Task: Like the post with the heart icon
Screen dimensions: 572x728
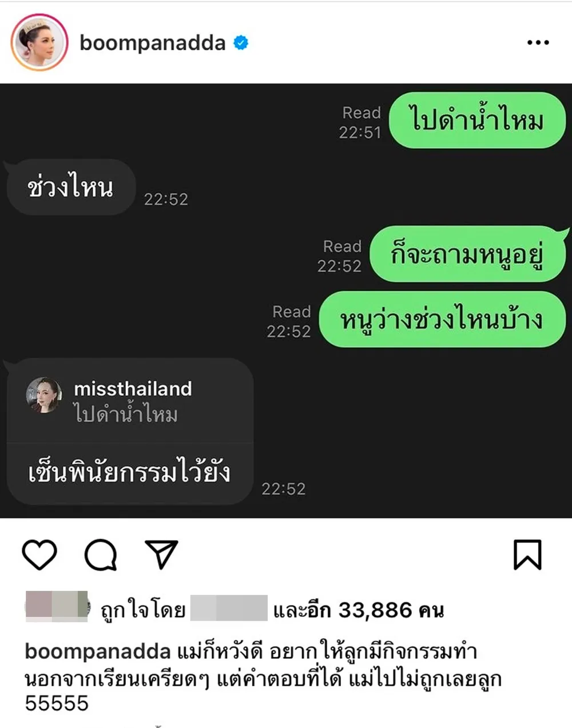Action: click(x=39, y=554)
